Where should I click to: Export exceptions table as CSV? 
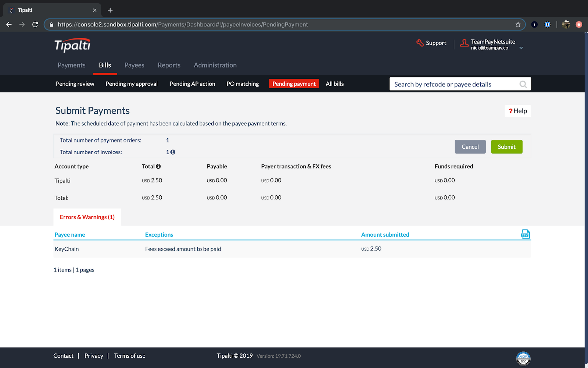(x=525, y=234)
